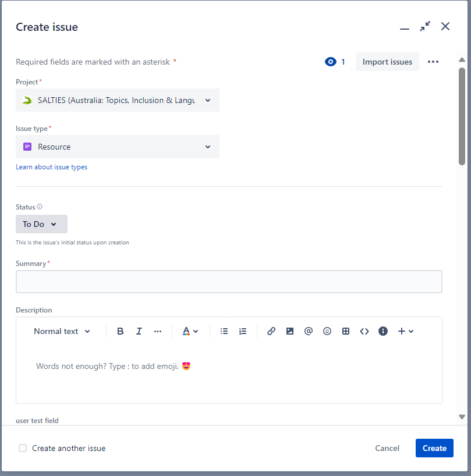Screen dimensions: 471x476
Task: Click the blue Create button
Action: click(434, 448)
